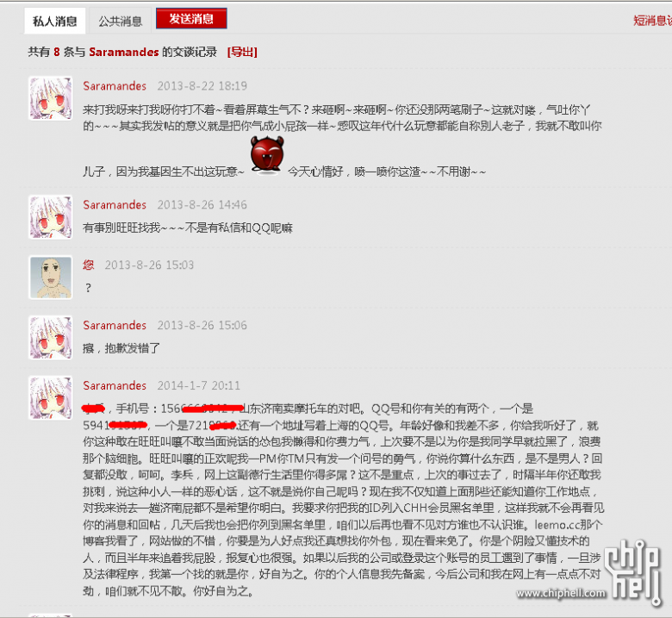672x618 pixels.
Task: Open Saramandes username on the 14:46 message
Action: click(115, 204)
